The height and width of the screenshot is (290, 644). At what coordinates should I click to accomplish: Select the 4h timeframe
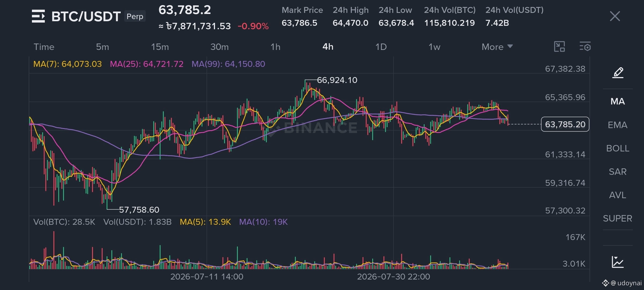click(x=328, y=47)
